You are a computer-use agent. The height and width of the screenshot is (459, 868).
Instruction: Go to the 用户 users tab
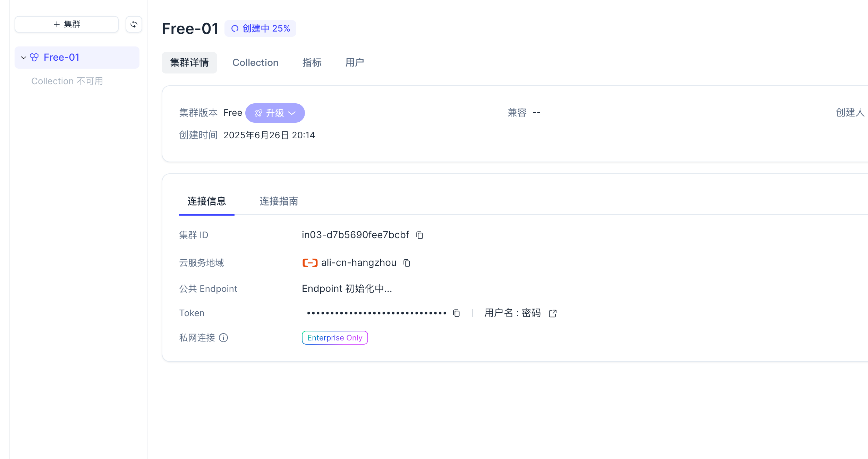tap(354, 63)
